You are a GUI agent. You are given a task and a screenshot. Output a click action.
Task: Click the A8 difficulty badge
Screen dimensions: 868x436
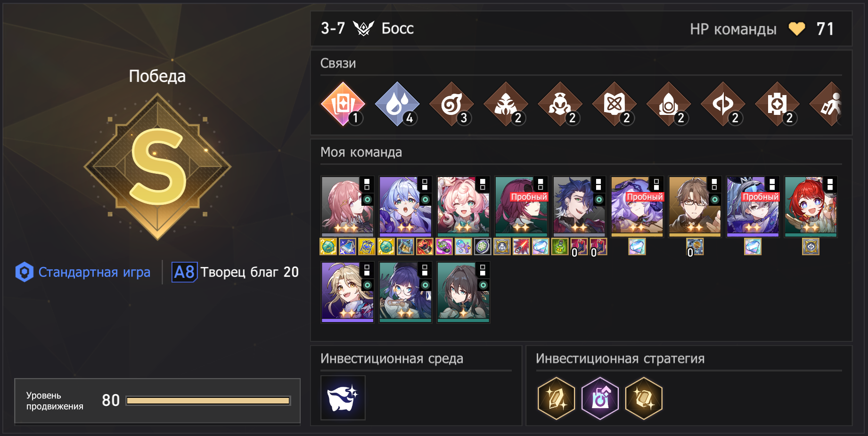click(x=184, y=272)
